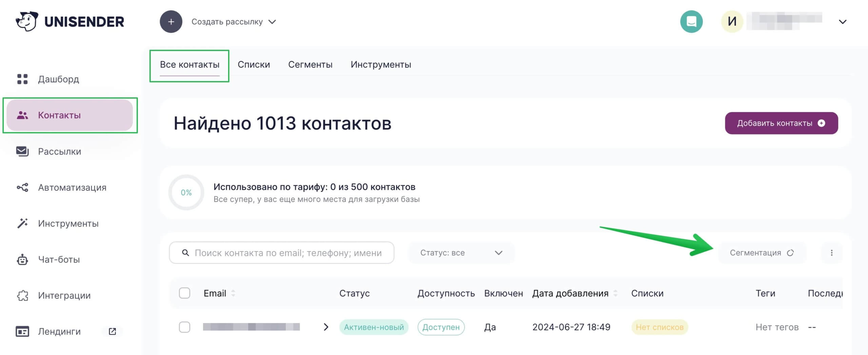This screenshot has width=868, height=355.
Task: Click the refresh icon next to Сегментация
Action: (x=790, y=253)
